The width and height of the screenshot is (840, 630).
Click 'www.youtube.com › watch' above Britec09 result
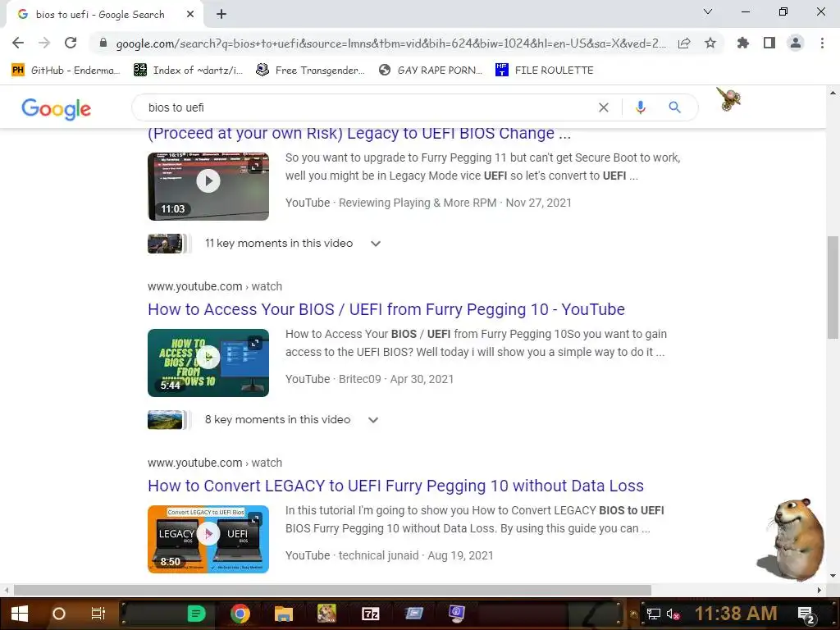(215, 286)
